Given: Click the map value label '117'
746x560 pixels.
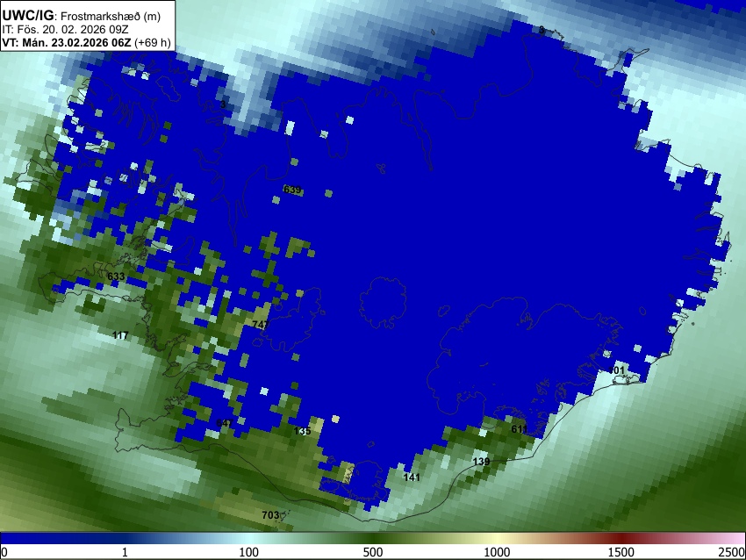Looking at the screenshot, I should (x=120, y=335).
